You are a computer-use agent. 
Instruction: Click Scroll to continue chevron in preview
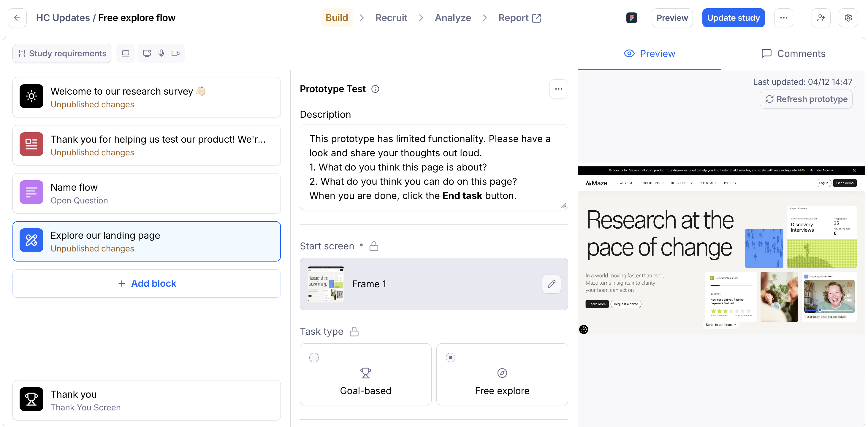735,325
